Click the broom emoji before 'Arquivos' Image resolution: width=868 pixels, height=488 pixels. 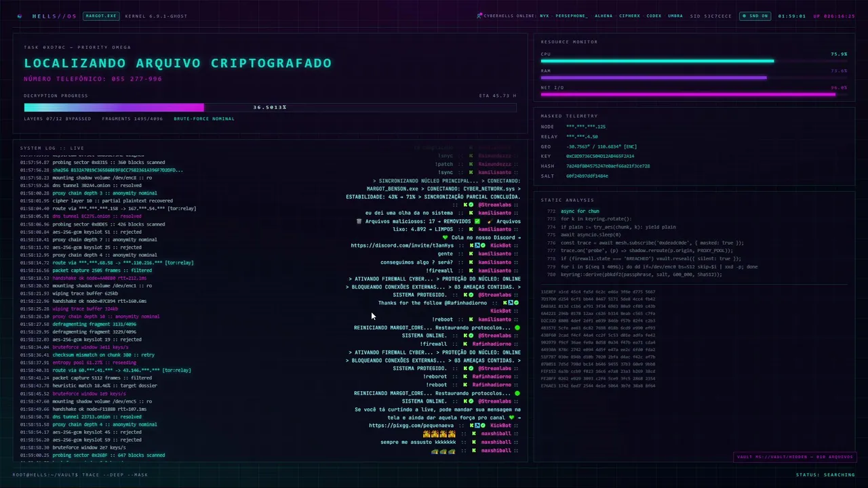(x=490, y=221)
